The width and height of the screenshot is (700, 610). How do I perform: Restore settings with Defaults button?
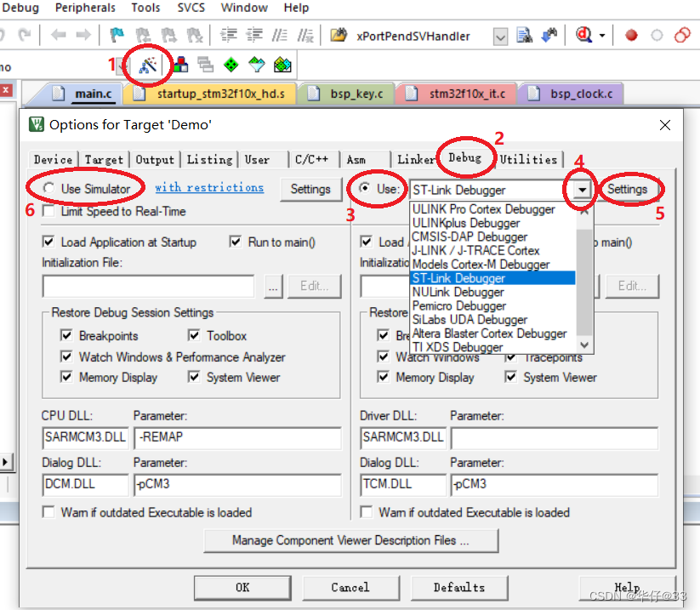click(459, 587)
